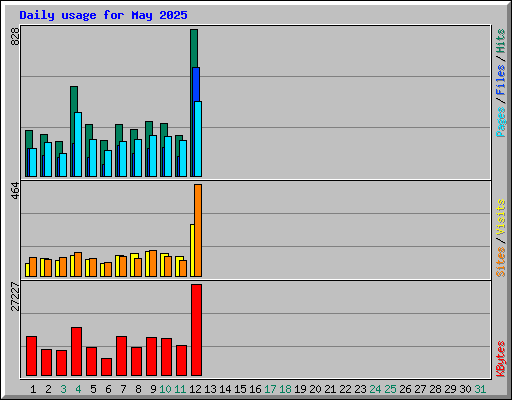512x400 pixels.
Task: Click the orange Sites bar for day 12
Action: (x=198, y=230)
